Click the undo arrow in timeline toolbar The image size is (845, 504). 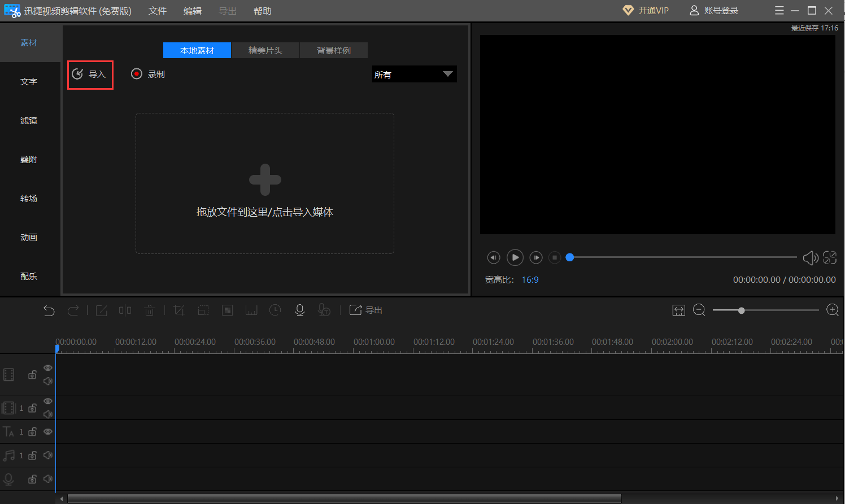pyautogui.click(x=49, y=310)
